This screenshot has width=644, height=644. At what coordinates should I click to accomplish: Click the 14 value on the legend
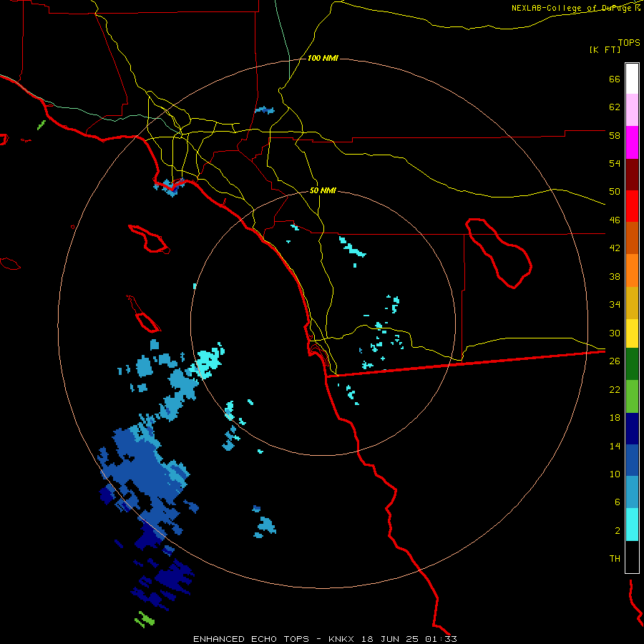(x=615, y=446)
